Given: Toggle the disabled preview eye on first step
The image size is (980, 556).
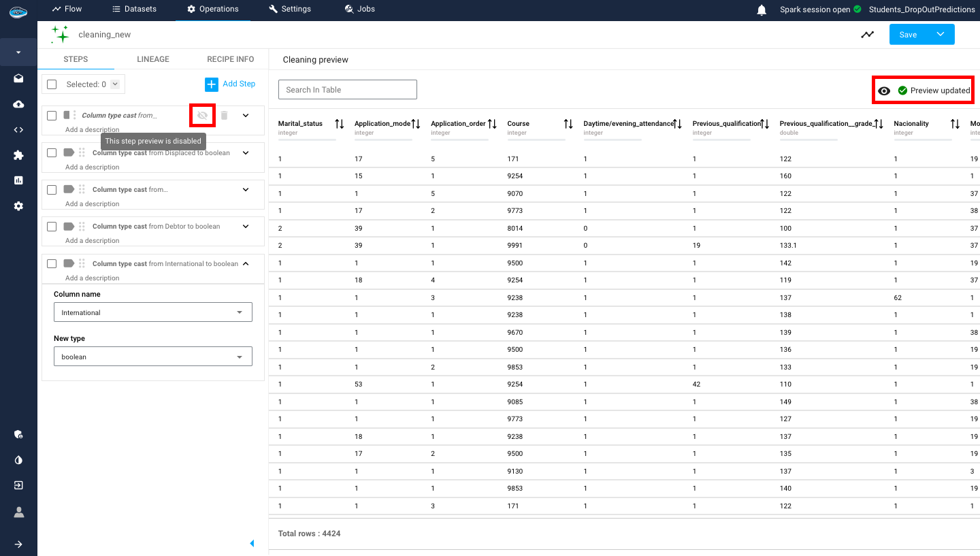Looking at the screenshot, I should tap(202, 116).
